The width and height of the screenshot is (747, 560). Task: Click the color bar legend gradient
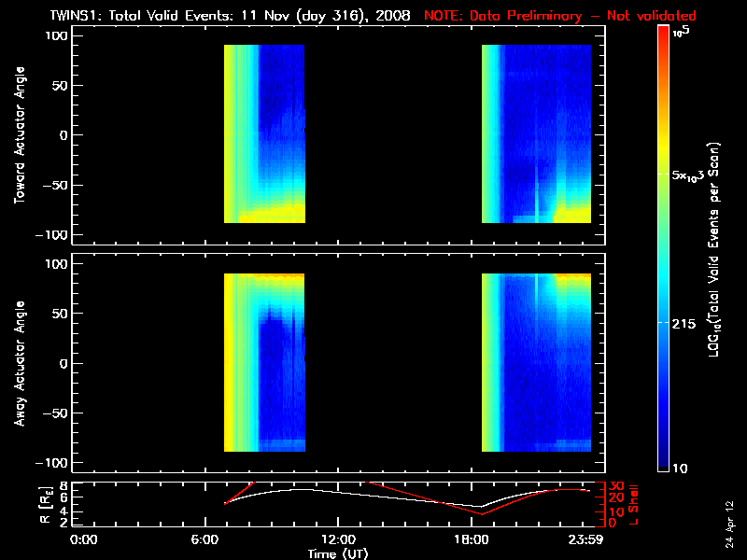663,248
